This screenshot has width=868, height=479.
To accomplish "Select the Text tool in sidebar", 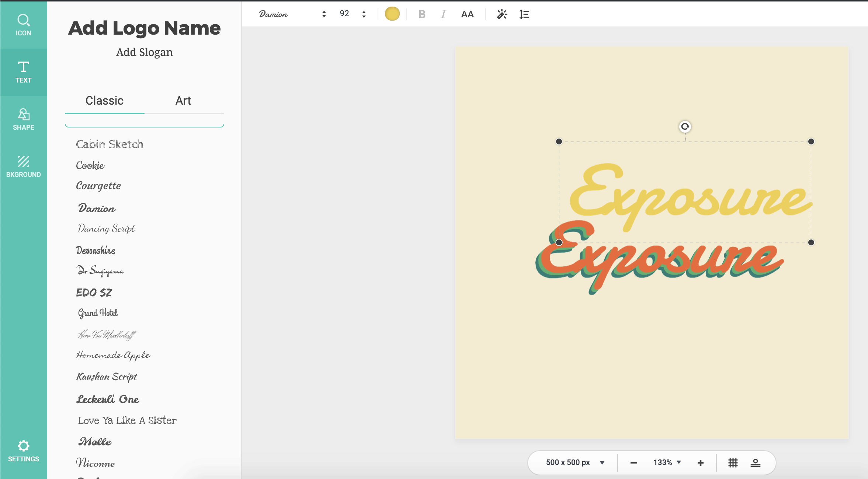I will click(23, 71).
